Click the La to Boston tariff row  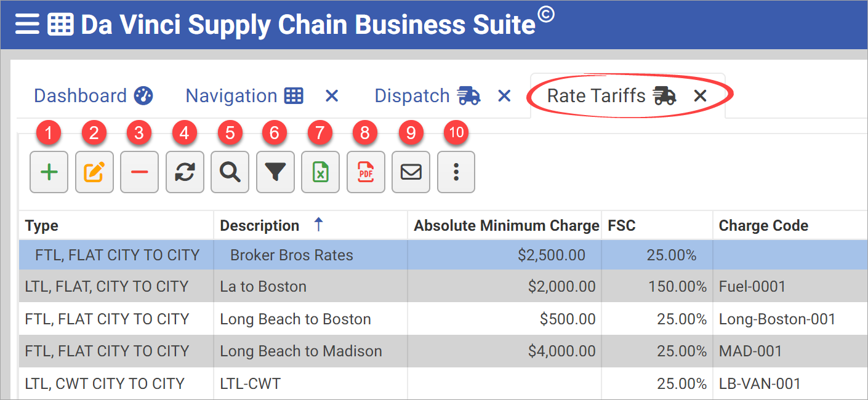pyautogui.click(x=259, y=286)
